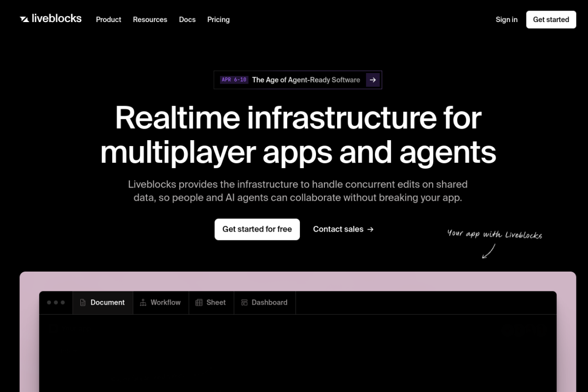Open the Pricing page from navbar
The image size is (588, 392).
click(x=218, y=20)
